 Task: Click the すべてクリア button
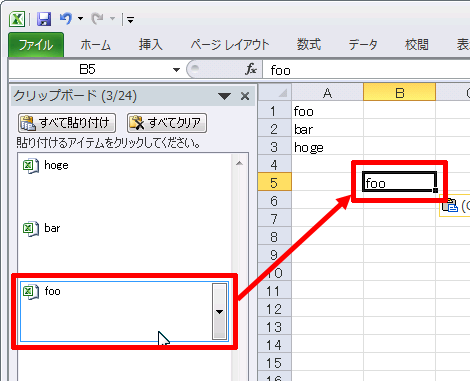pyautogui.click(x=167, y=123)
